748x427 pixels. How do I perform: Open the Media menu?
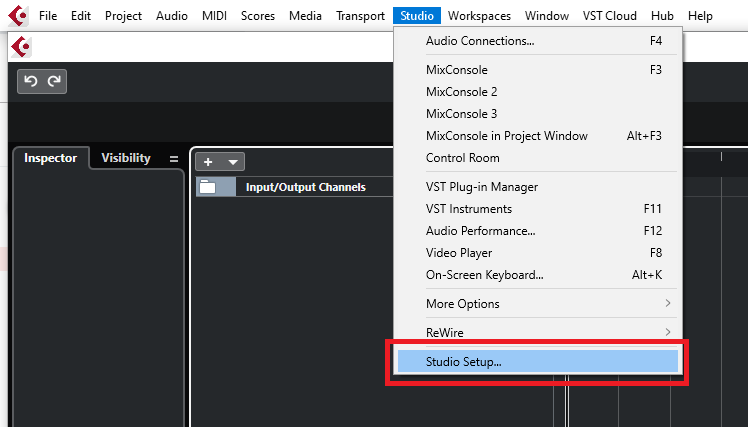click(x=305, y=16)
